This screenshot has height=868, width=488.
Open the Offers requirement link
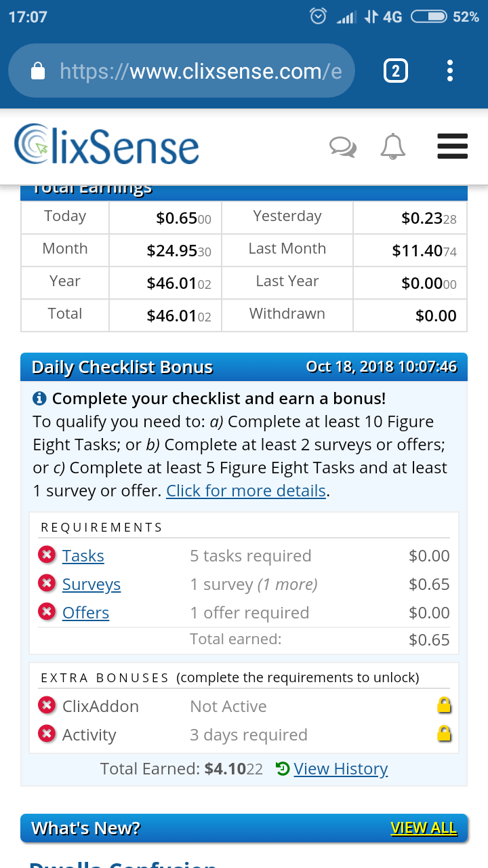[85, 613]
